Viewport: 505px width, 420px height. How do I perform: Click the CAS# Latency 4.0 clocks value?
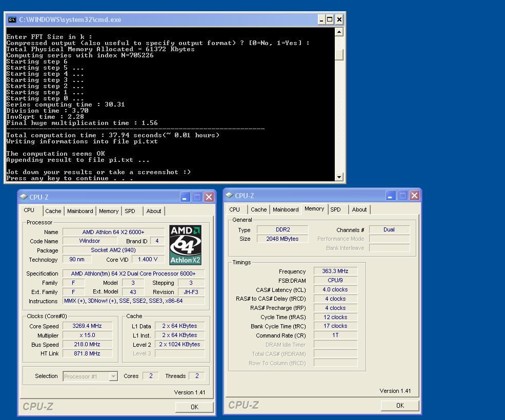click(x=335, y=290)
